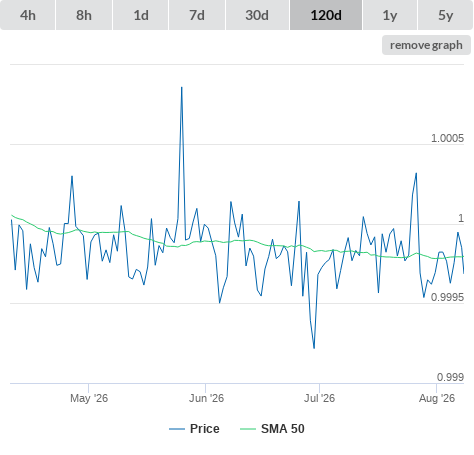Click the remove graph button
The width and height of the screenshot is (474, 455).
click(x=426, y=45)
